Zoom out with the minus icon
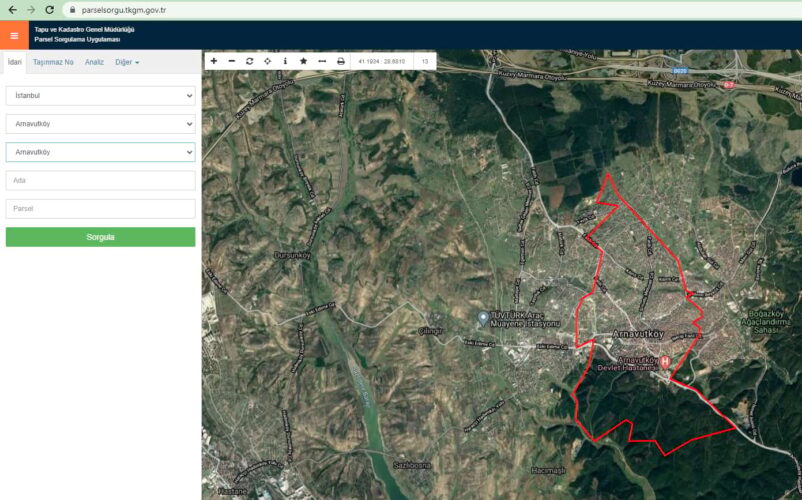The height and width of the screenshot is (500, 802). click(x=232, y=61)
